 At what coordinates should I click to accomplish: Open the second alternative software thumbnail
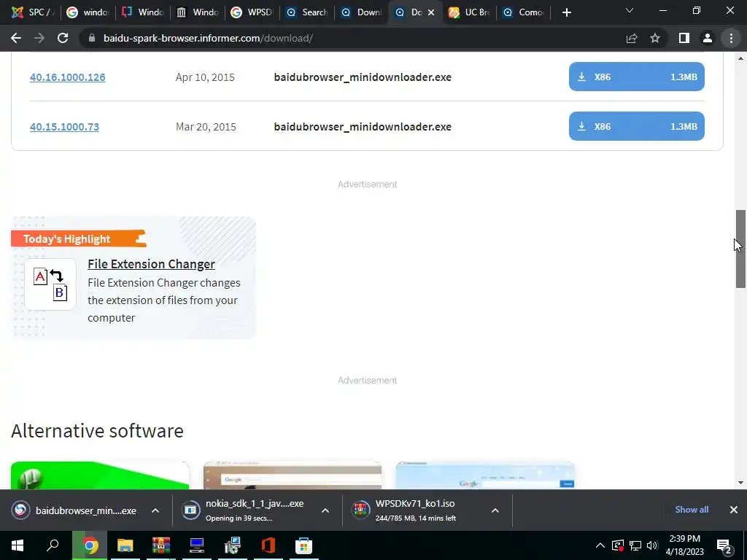tap(293, 475)
